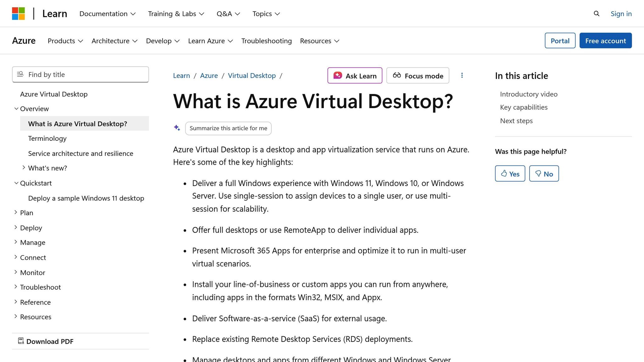The width and height of the screenshot is (644, 362).
Task: Click the Azure brand link
Action: pos(24,41)
